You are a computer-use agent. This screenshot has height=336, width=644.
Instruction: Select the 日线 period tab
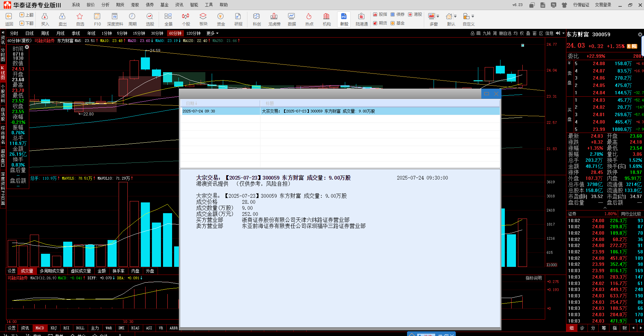click(x=30, y=33)
